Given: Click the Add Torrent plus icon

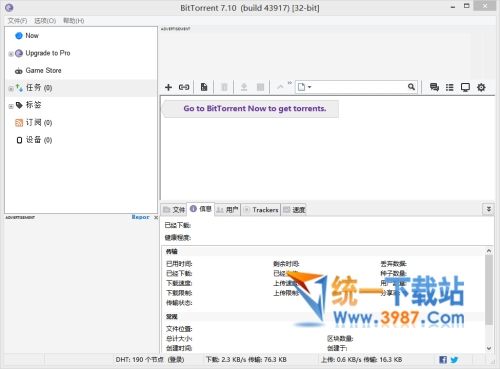Looking at the screenshot, I should (168, 87).
